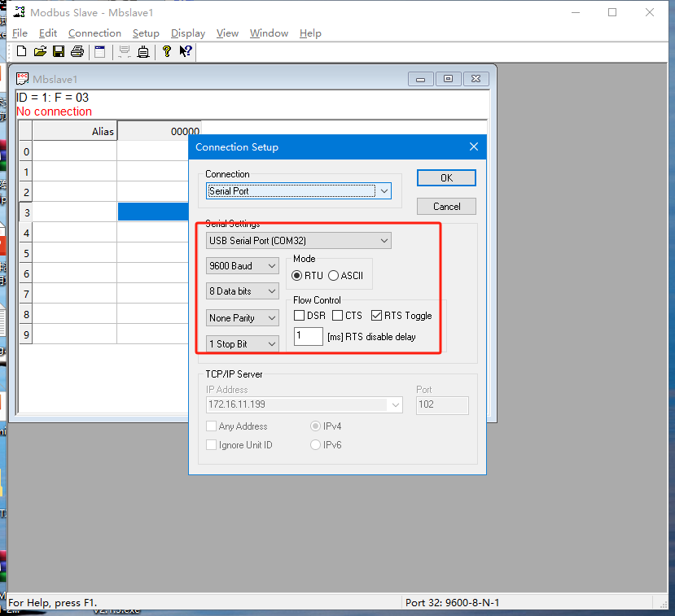Click the yellow question mark About icon
This screenshot has height=616, width=675.
click(x=167, y=52)
